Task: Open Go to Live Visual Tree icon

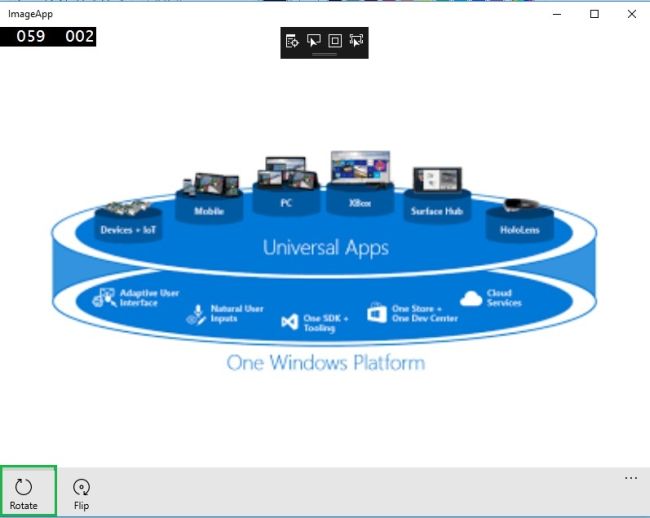Action: pyautogui.click(x=292, y=41)
